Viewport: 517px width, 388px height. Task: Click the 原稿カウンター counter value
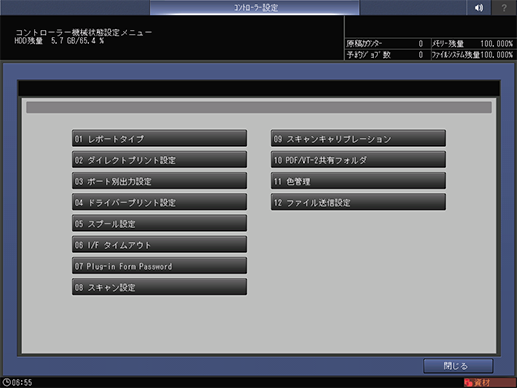[x=421, y=44]
